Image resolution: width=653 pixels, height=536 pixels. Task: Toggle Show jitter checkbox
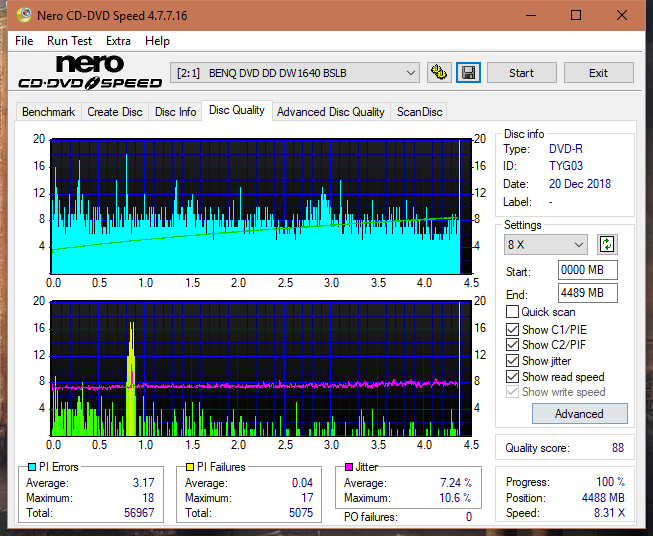coord(512,361)
